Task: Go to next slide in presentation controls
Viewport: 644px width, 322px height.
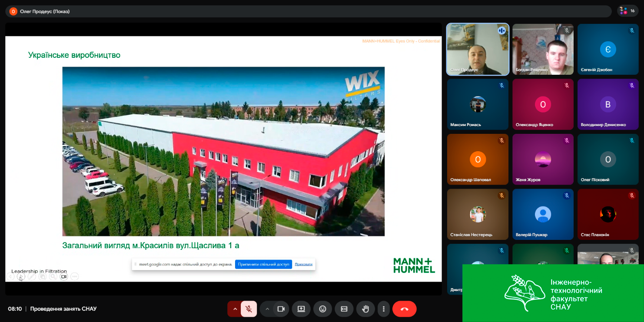Action: click(x=21, y=276)
